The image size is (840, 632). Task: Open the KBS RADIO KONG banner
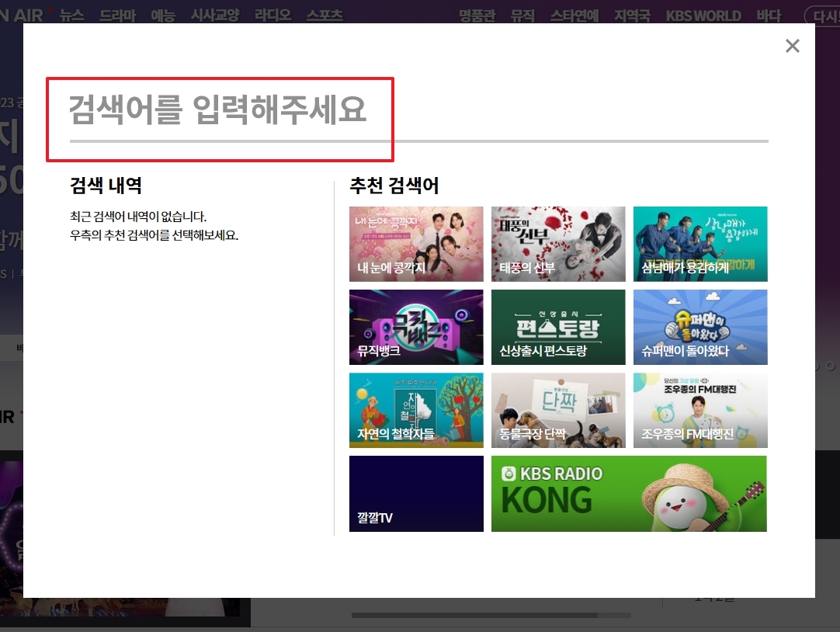click(x=629, y=494)
